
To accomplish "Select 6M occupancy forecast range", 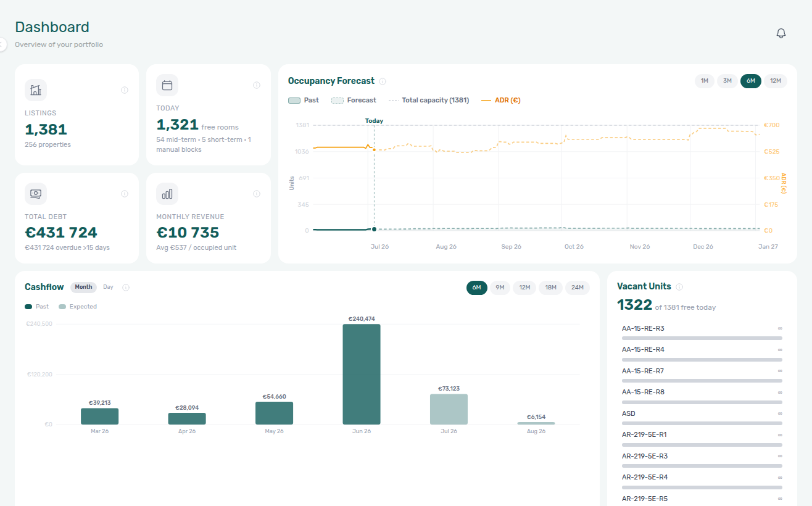I will 751,81.
